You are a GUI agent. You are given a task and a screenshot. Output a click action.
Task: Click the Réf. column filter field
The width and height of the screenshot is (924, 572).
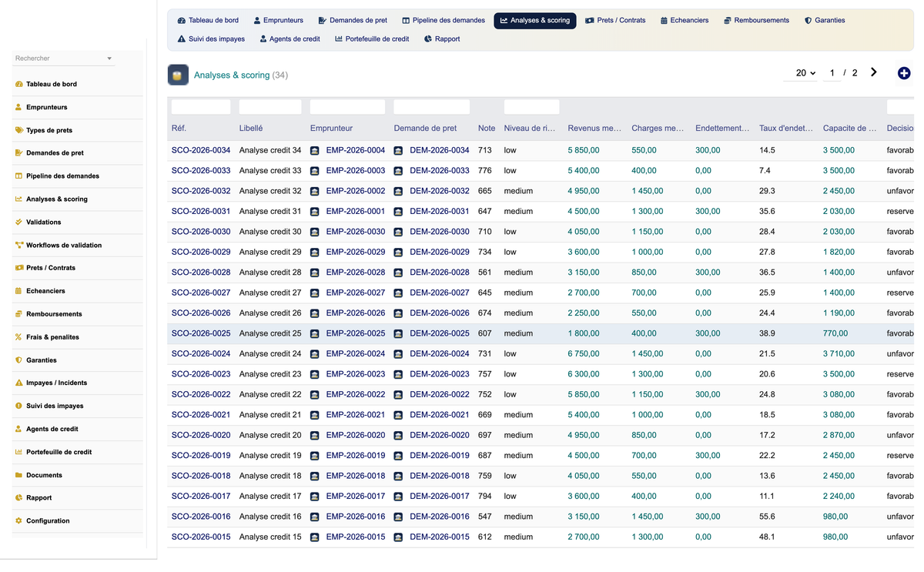point(201,107)
